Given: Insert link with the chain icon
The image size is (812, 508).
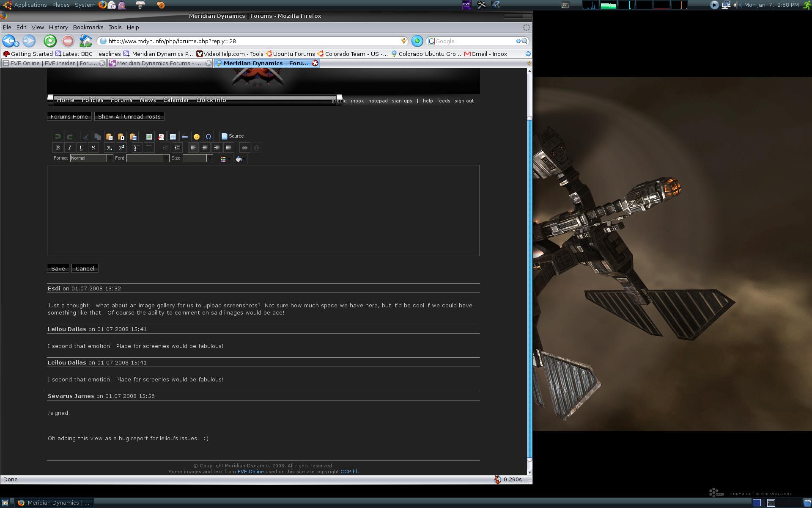Looking at the screenshot, I should [x=244, y=148].
